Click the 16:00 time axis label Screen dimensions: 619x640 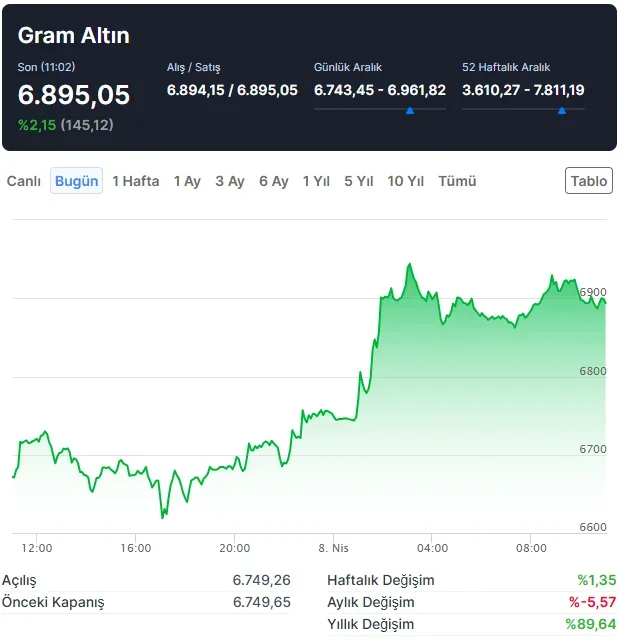135,548
